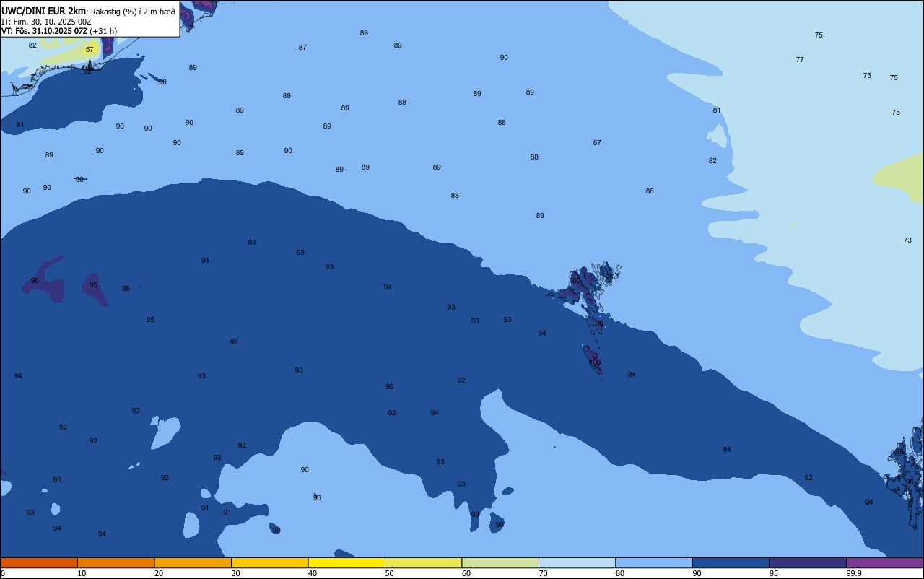
Task: Select the legend tick label 10
Action: tap(82, 573)
